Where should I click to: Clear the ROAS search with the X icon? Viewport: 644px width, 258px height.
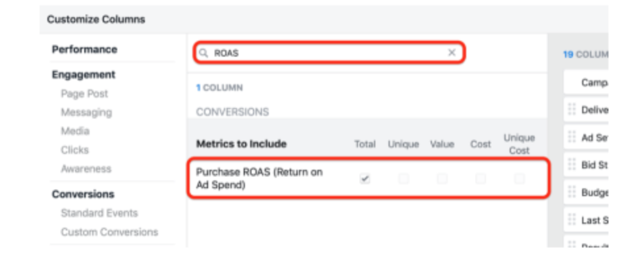452,53
